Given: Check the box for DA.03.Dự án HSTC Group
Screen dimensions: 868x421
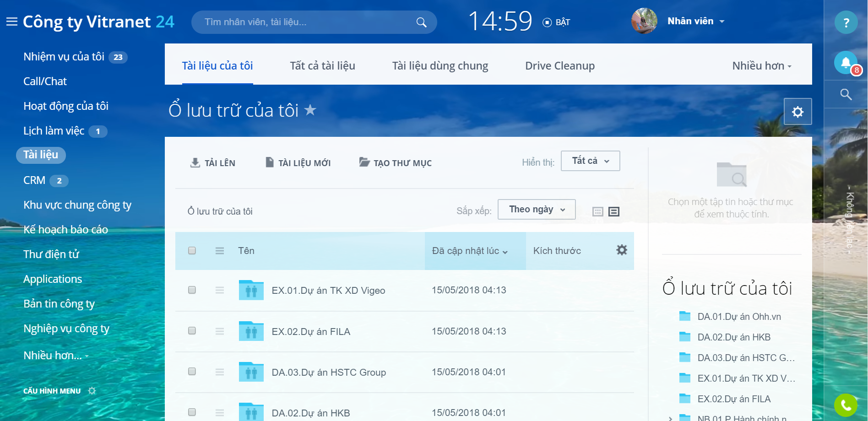Looking at the screenshot, I should 192,371.
